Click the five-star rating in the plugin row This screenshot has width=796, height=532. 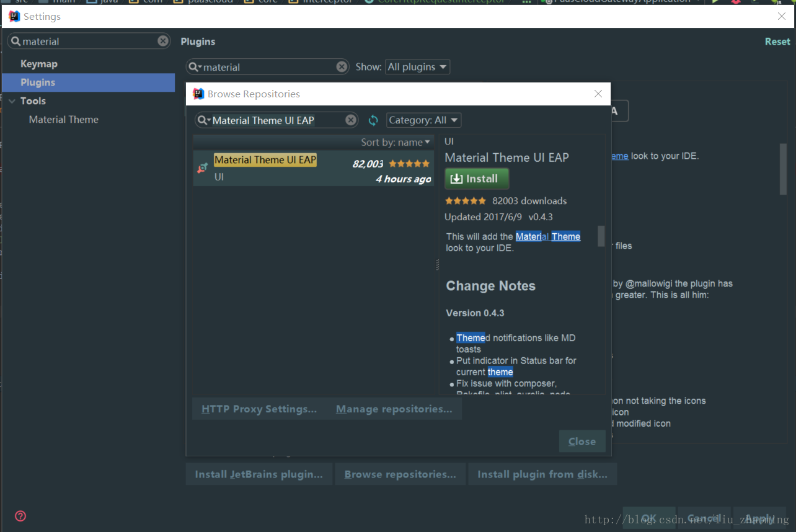click(409, 164)
